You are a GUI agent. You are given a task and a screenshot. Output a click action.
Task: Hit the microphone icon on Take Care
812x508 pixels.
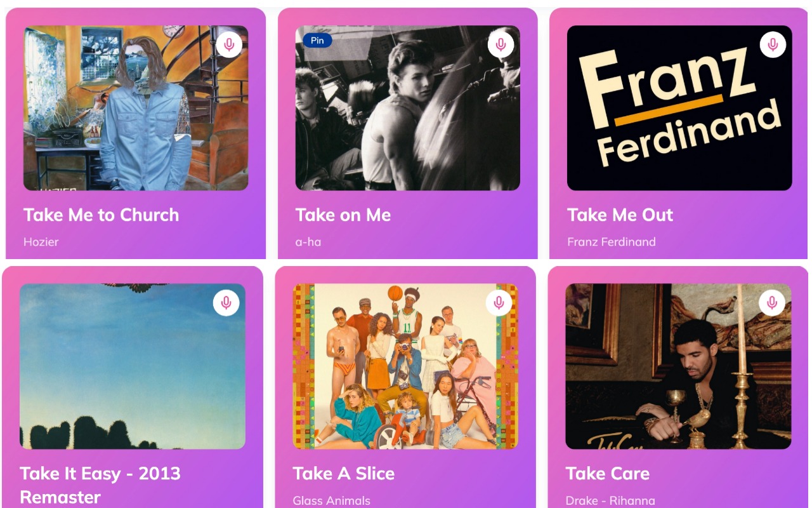(x=771, y=303)
